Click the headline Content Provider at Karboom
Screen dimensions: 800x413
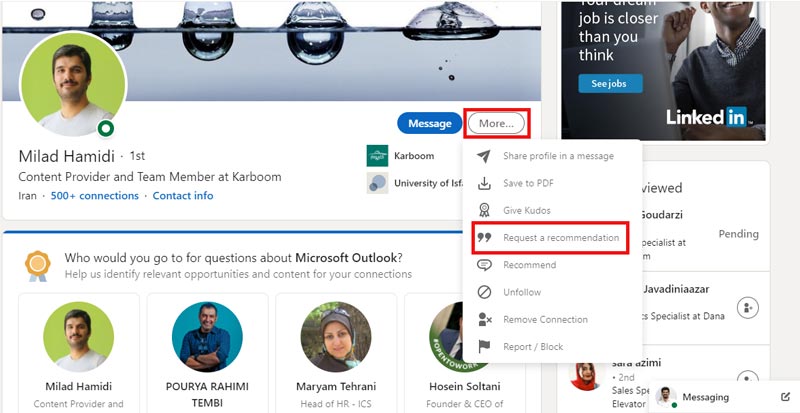click(150, 177)
